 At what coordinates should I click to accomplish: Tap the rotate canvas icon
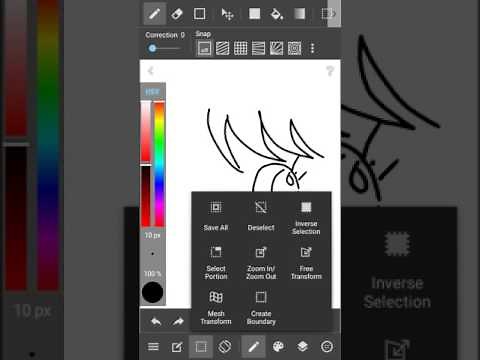(x=225, y=347)
